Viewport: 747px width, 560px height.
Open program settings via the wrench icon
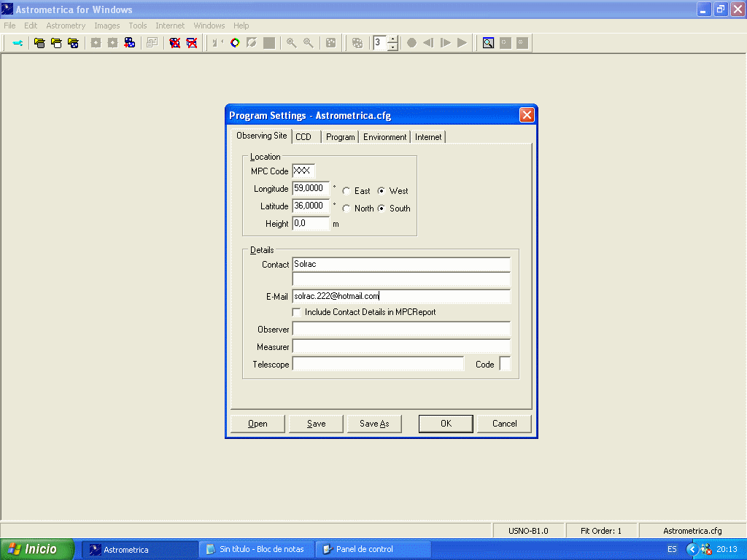tap(18, 43)
